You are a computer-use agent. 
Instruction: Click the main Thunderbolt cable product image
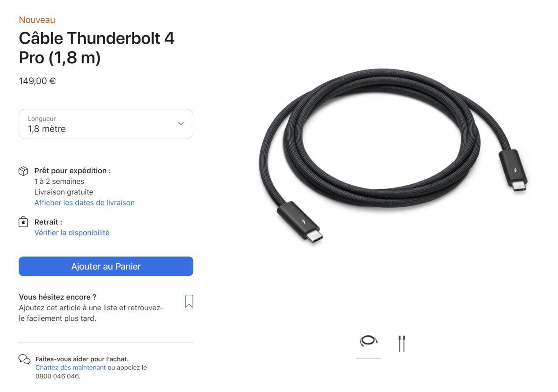click(x=393, y=157)
